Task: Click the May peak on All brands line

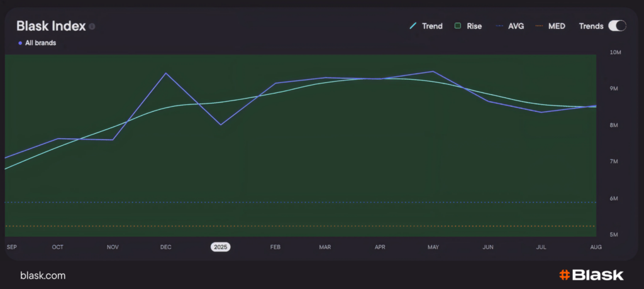Action: (433, 72)
